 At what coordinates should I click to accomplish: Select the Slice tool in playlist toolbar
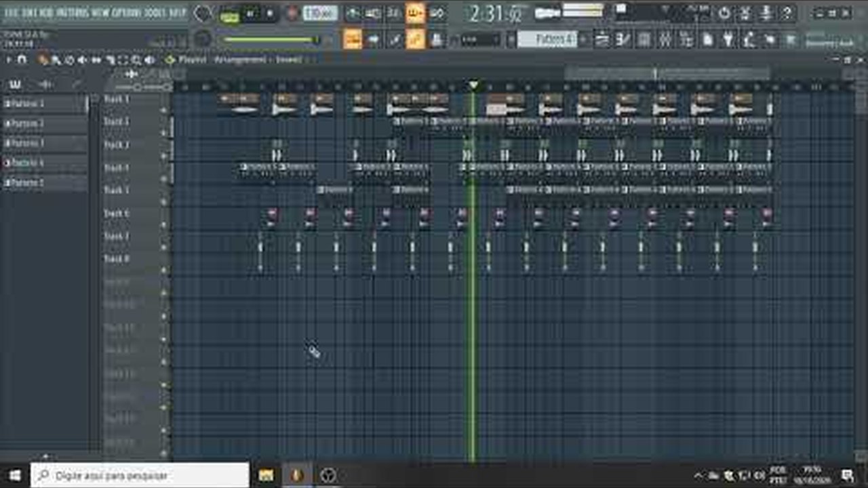110,60
